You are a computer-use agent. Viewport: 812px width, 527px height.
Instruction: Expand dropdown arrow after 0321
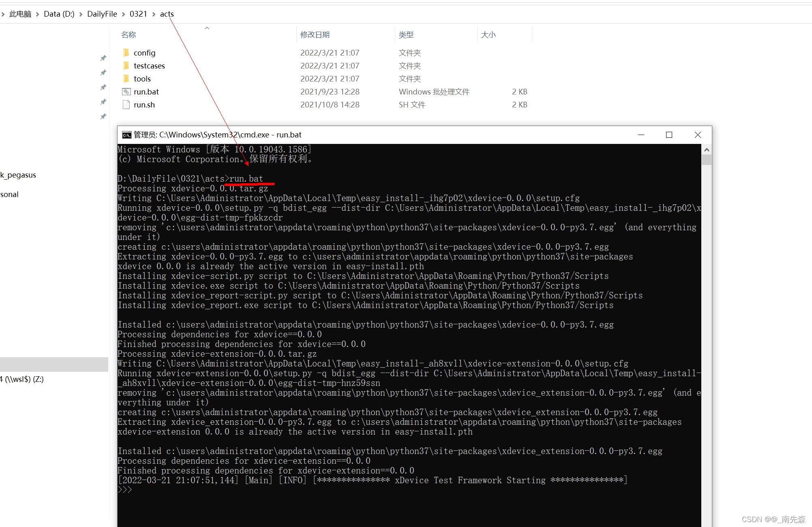[x=154, y=14]
